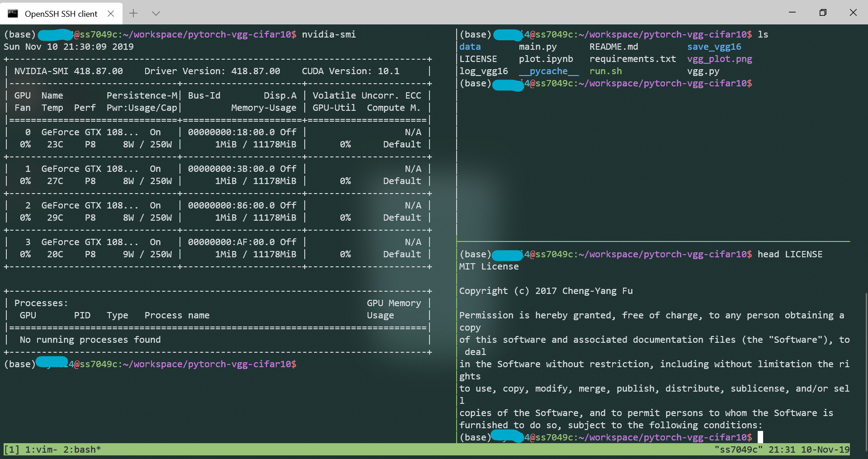Click the Bus-Id 00000000:18:00.0 value
The width and height of the screenshot is (868, 459).
click(x=231, y=132)
